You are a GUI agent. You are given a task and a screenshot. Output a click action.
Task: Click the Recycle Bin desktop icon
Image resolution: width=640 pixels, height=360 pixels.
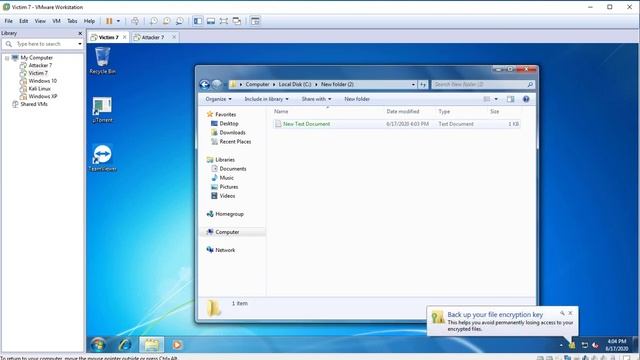coord(102,60)
